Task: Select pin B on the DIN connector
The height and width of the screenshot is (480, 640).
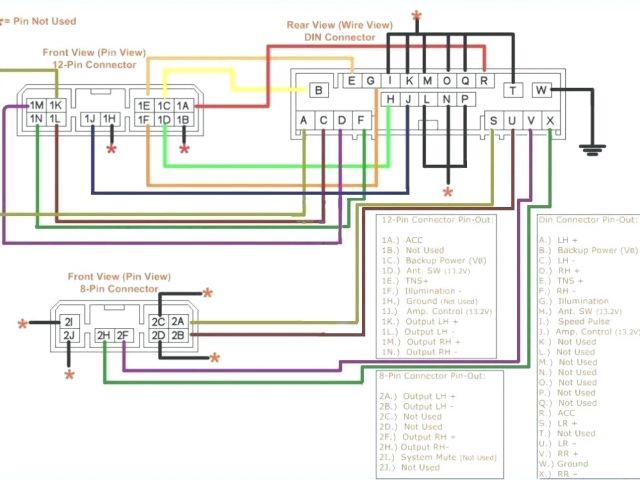Action: [x=319, y=90]
